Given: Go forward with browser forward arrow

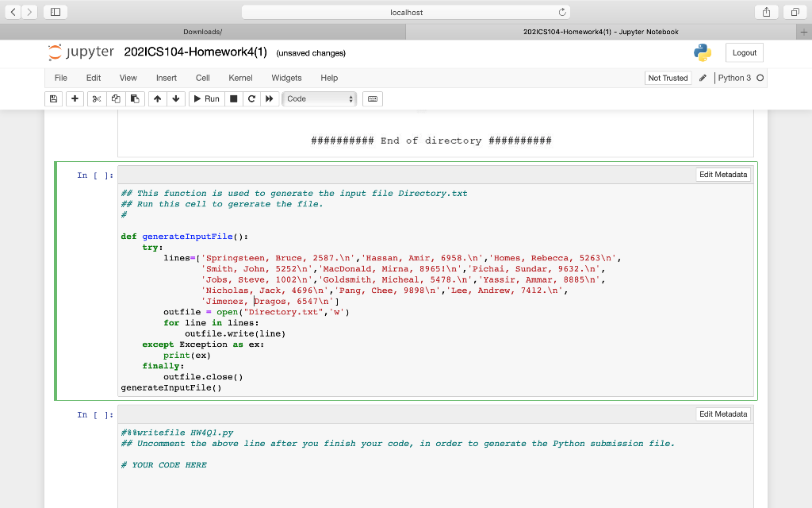Looking at the screenshot, I should pyautogui.click(x=29, y=11).
